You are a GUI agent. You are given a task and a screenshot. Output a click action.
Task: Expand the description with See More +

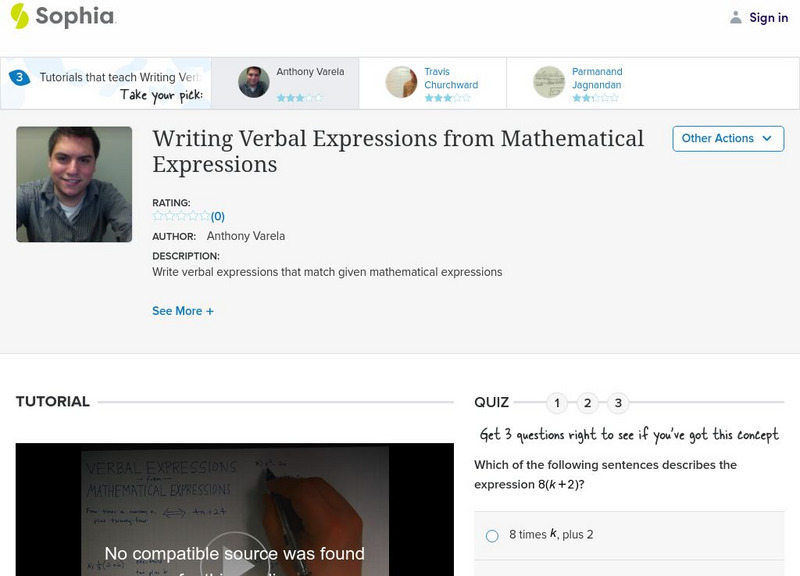(183, 311)
